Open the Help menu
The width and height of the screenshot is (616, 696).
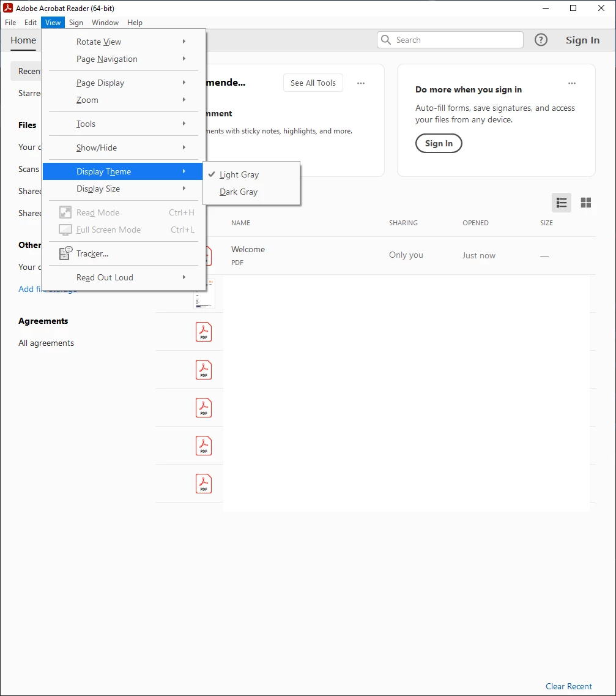pos(135,23)
